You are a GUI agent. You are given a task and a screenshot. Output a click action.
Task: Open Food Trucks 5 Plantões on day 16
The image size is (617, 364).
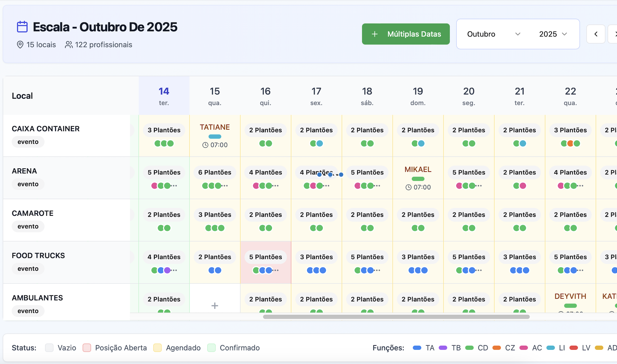[266, 257]
